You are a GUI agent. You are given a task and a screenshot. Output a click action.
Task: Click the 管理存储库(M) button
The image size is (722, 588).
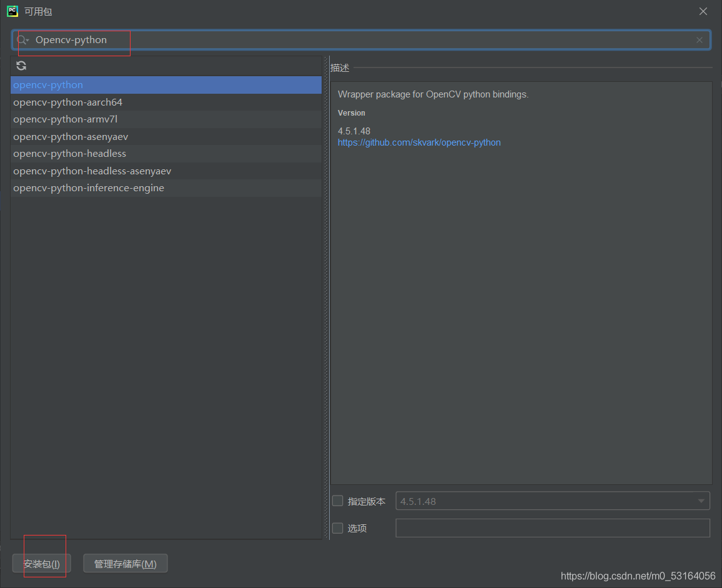126,564
